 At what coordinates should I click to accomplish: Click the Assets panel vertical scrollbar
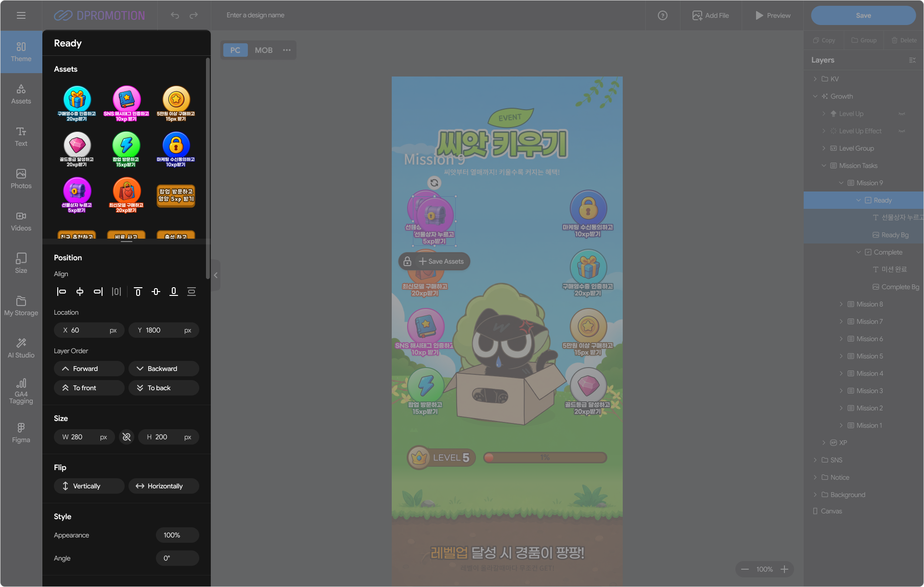[208, 168]
